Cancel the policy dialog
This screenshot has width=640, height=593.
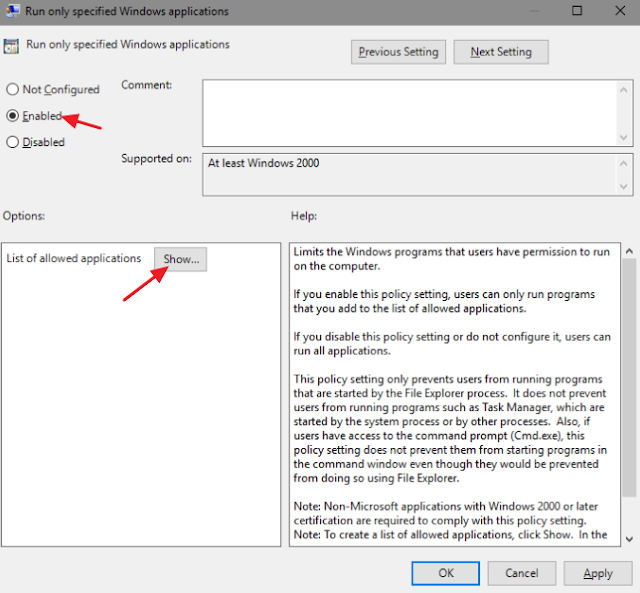click(522, 573)
